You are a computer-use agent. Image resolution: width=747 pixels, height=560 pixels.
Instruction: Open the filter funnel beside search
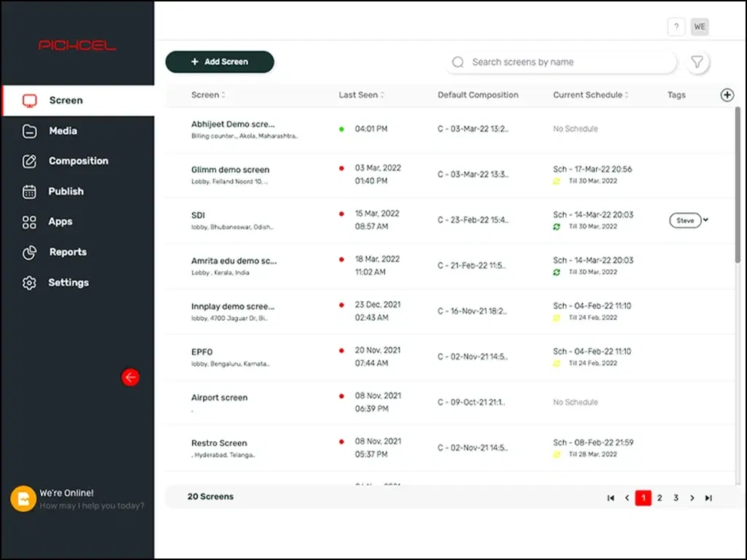click(697, 62)
